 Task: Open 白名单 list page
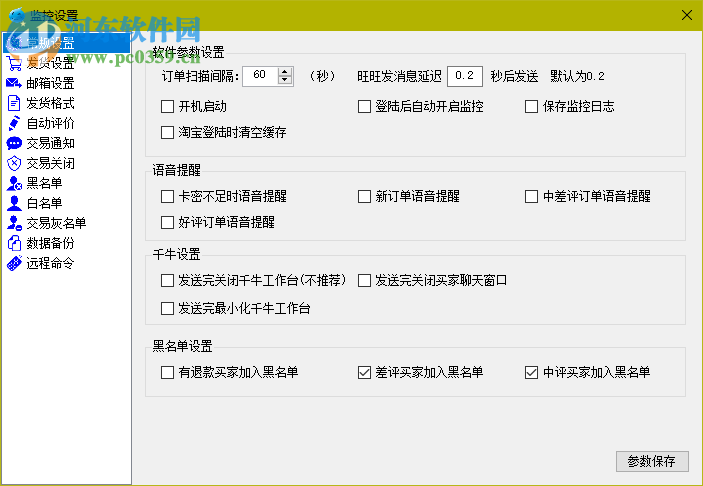[44, 203]
